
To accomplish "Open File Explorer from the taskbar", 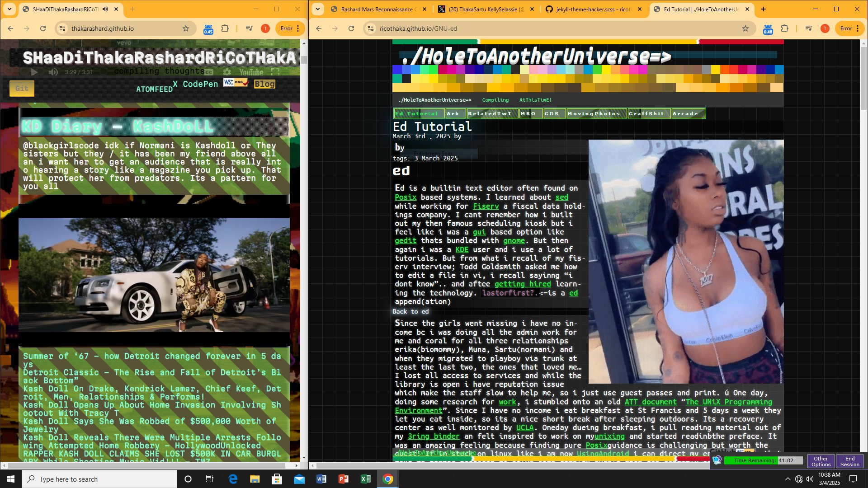I will point(255,479).
